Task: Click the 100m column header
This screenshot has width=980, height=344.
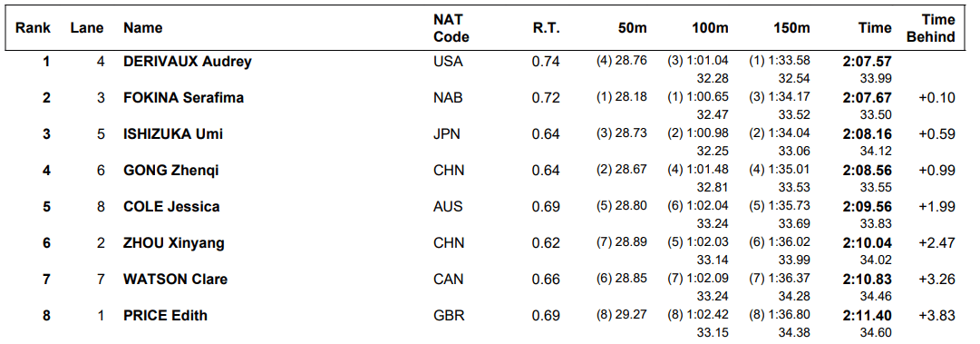Action: point(710,28)
